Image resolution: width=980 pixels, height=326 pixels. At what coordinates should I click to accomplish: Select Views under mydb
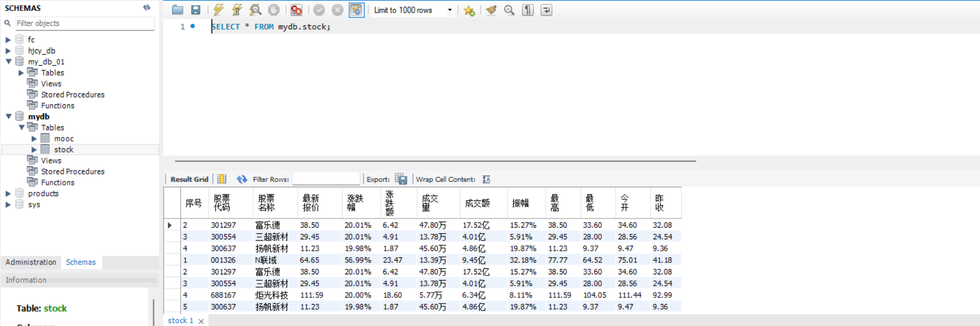pyautogui.click(x=51, y=160)
